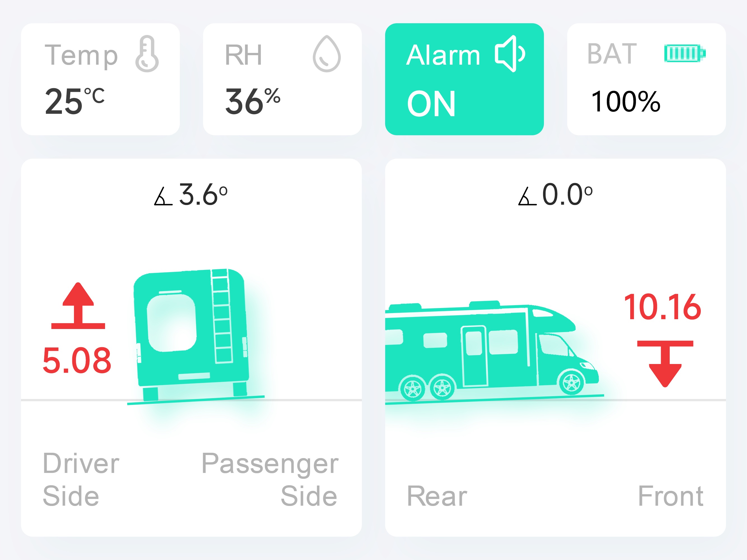The height and width of the screenshot is (560, 747).
Task: Open the Temp 25°C card
Action: pos(100,79)
